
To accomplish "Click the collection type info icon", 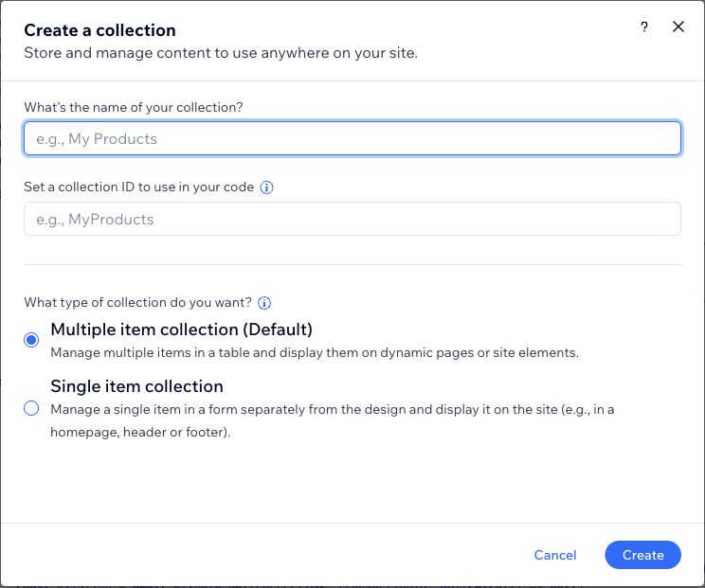I will 264,303.
